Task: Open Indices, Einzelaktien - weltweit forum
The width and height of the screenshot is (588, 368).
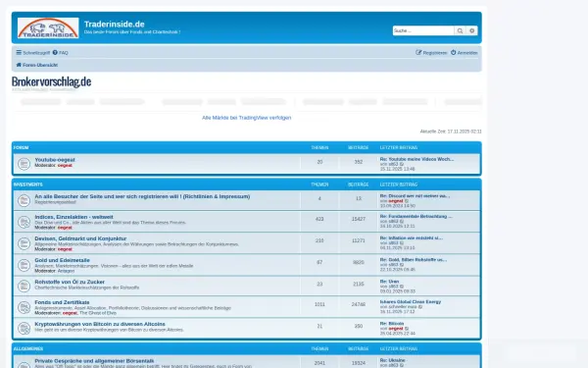Action: (73, 217)
